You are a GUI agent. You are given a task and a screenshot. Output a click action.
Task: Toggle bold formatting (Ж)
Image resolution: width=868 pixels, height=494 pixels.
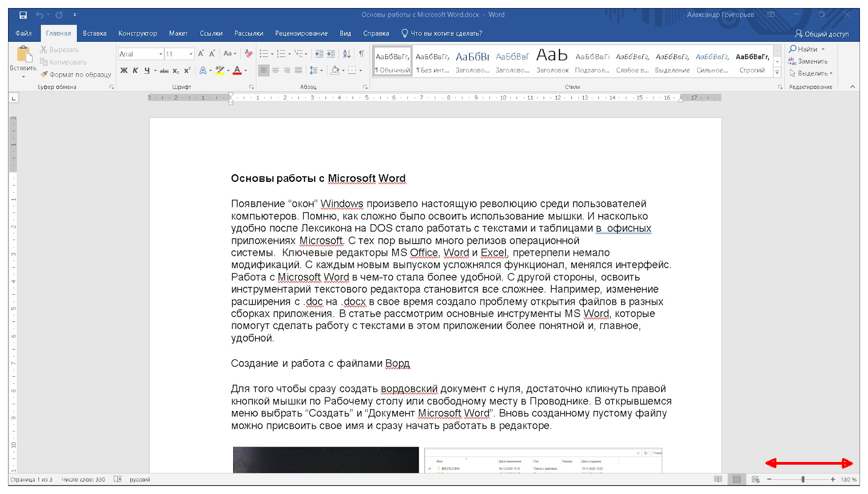pyautogui.click(x=124, y=71)
